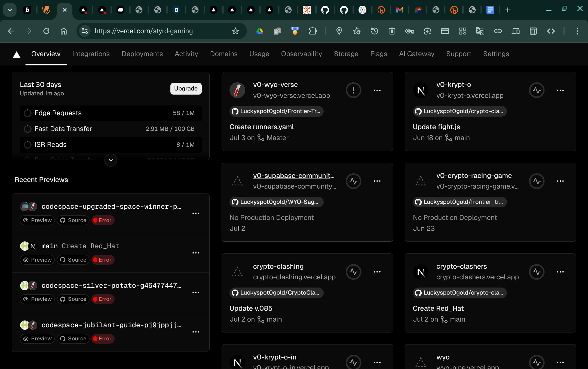Click the Edge Requests usage row
Viewport: 588px width, 369px height.
tap(111, 113)
